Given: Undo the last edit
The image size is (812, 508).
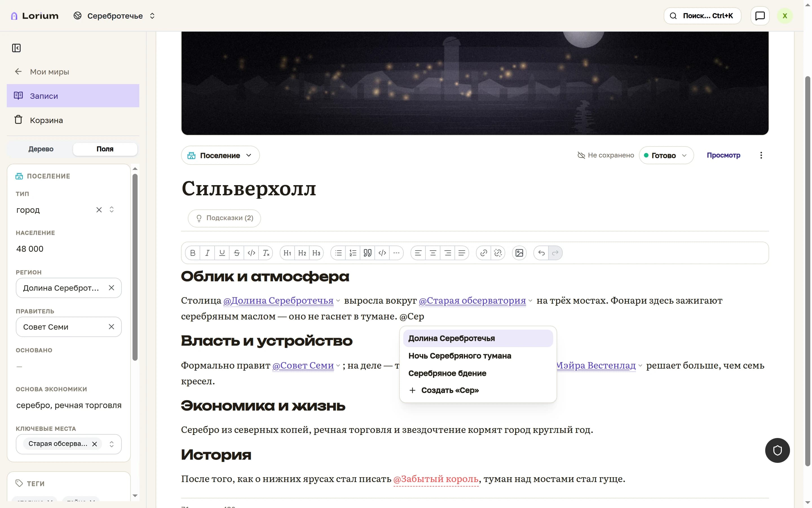Looking at the screenshot, I should [x=541, y=253].
